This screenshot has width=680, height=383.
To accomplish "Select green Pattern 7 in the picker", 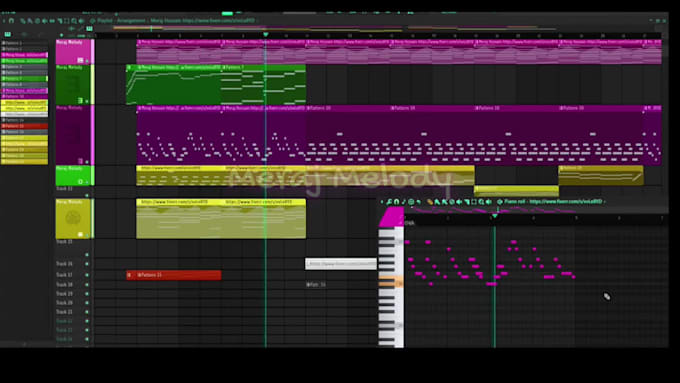I will (24, 79).
